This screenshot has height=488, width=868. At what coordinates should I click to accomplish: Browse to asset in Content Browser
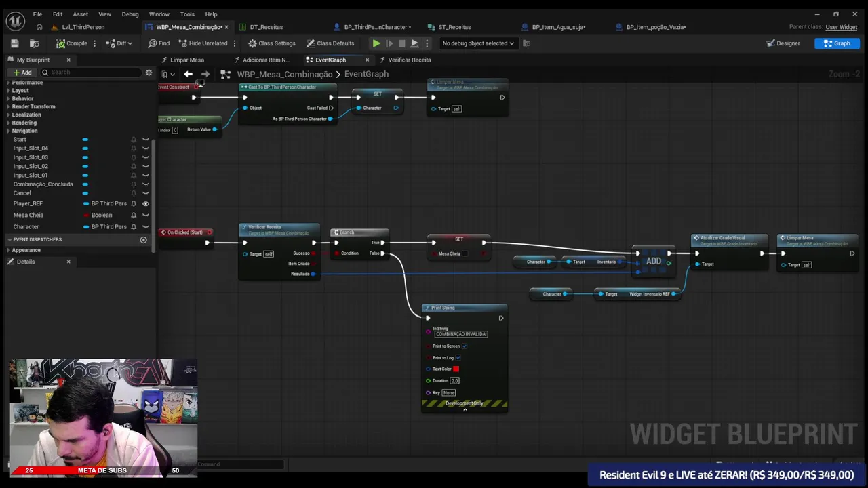(x=35, y=43)
